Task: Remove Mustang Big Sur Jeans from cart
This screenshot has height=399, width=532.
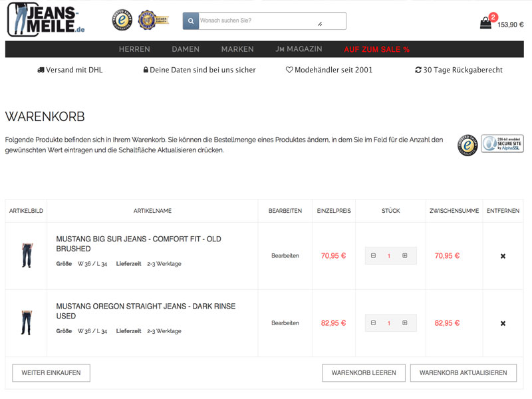Action: pos(503,256)
